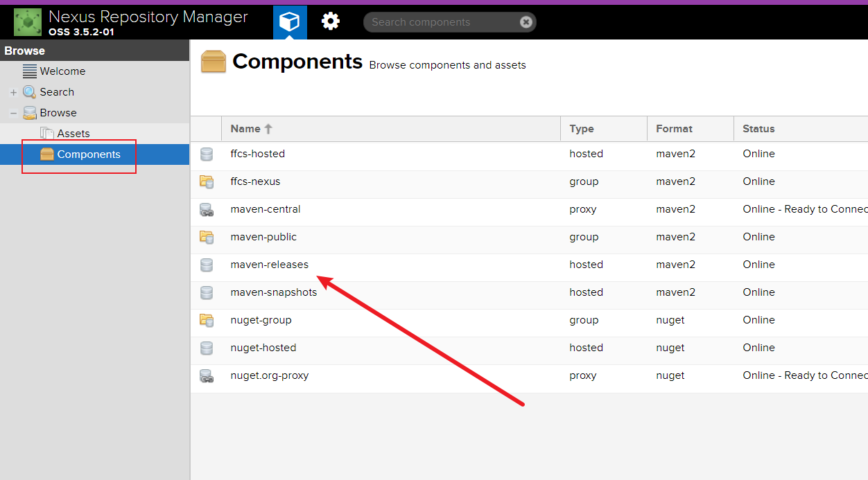Click the ffcs-nexus group folder icon
Image resolution: width=868 pixels, height=480 pixels.
pyautogui.click(x=206, y=182)
